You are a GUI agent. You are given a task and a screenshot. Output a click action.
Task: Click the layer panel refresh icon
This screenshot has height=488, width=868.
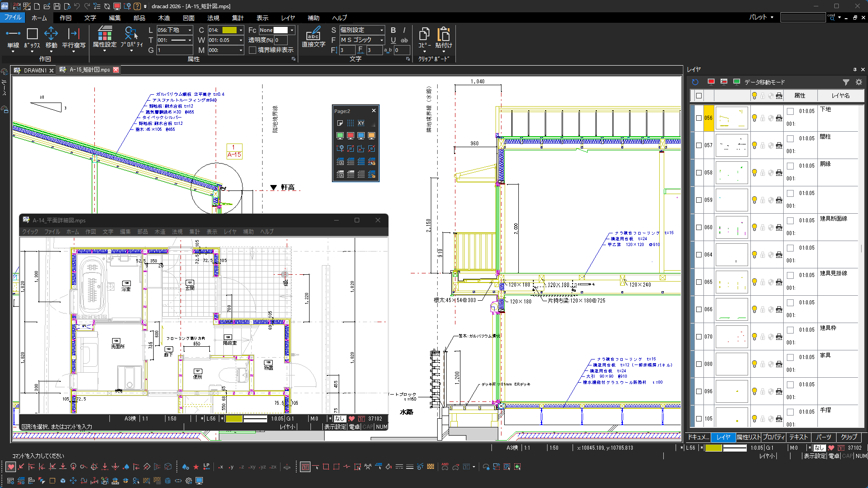pyautogui.click(x=695, y=82)
